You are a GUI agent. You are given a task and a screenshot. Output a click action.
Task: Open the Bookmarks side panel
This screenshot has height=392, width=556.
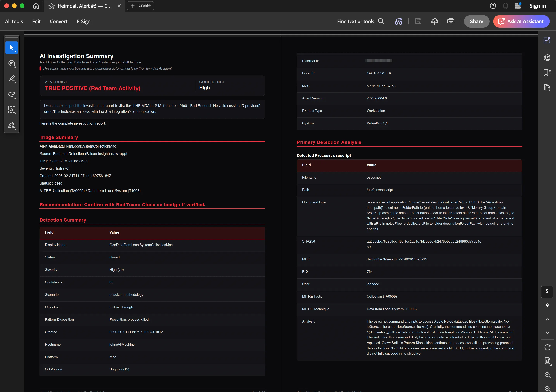[547, 72]
